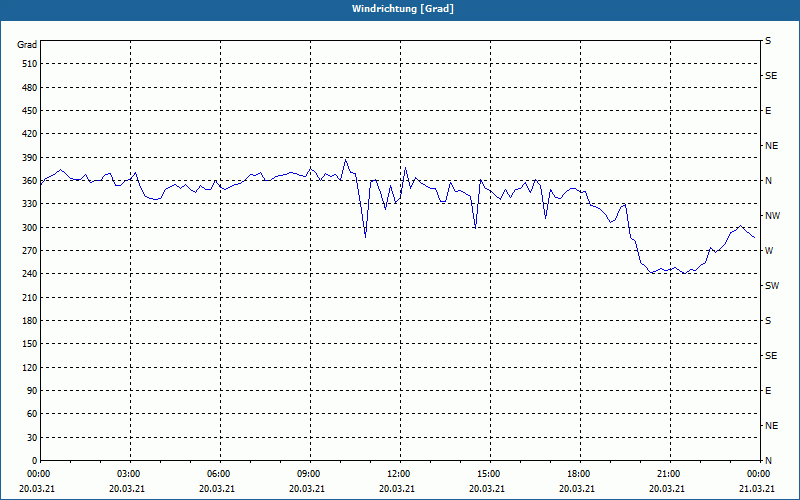Click the 180 degree axis label
This screenshot has height=500, width=800.
(x=27, y=321)
